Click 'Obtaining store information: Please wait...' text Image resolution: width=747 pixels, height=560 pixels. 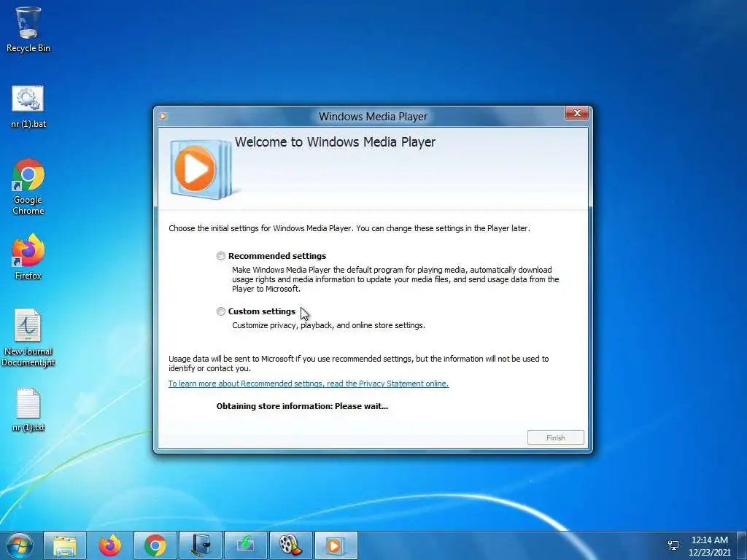[302, 406]
